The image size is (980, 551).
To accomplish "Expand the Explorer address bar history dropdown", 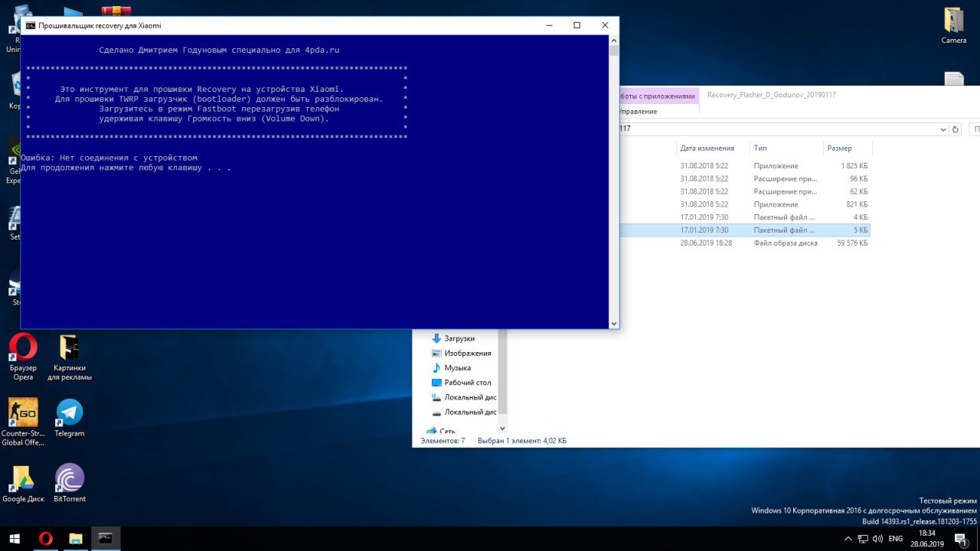I will (942, 129).
